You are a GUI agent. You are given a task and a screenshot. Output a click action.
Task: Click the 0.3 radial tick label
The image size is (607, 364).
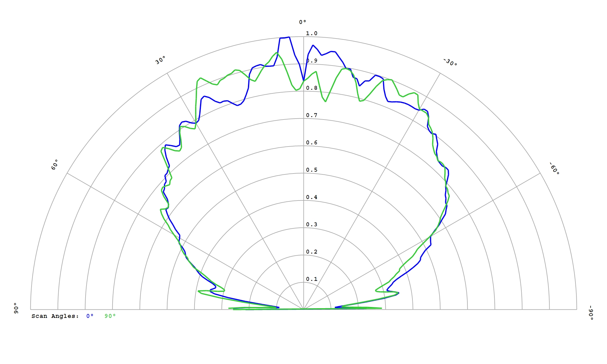tap(312, 224)
